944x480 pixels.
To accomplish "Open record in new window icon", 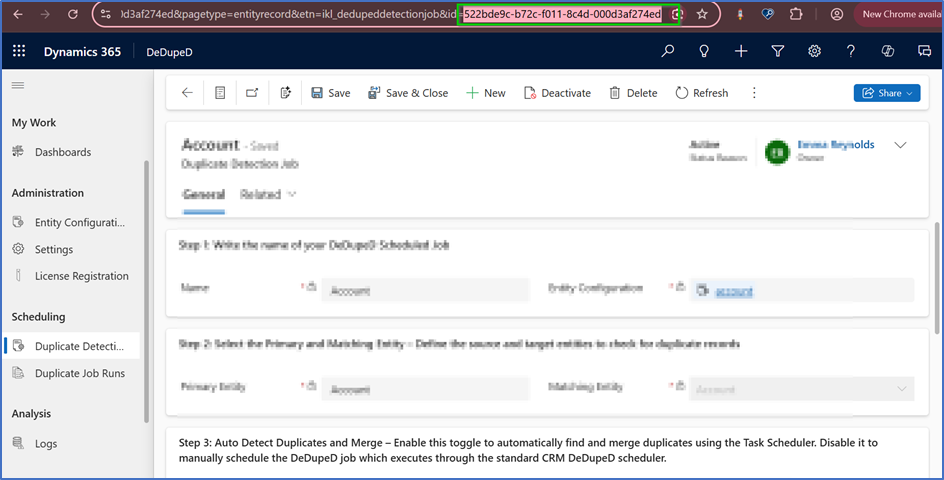I will point(252,93).
